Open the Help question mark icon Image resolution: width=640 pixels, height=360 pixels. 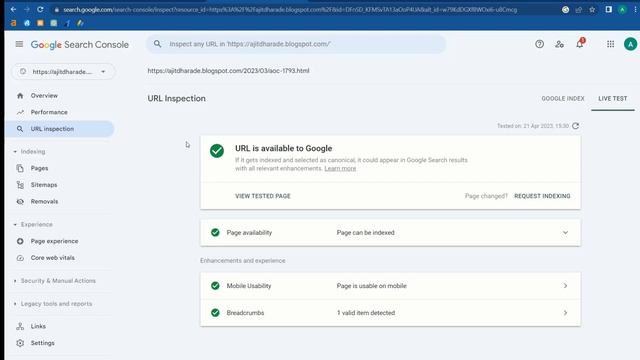[x=539, y=44]
